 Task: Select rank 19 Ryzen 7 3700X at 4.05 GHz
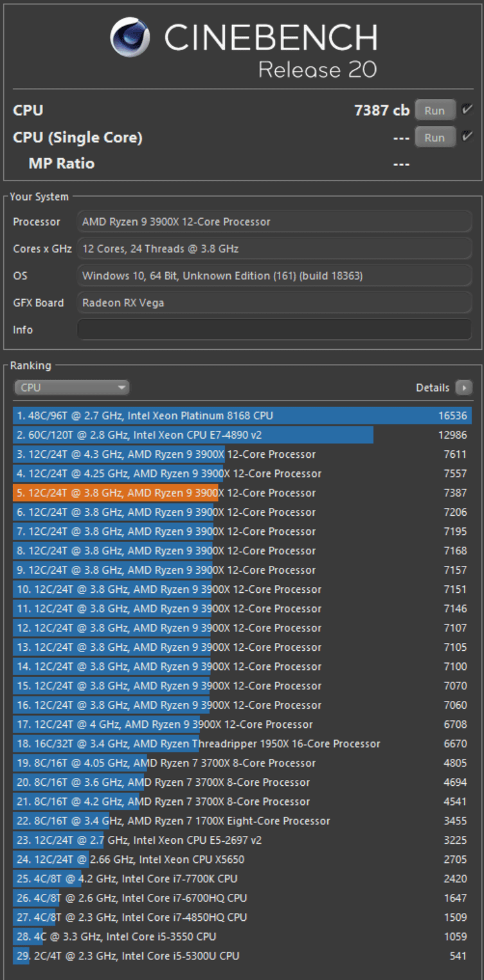242,763
